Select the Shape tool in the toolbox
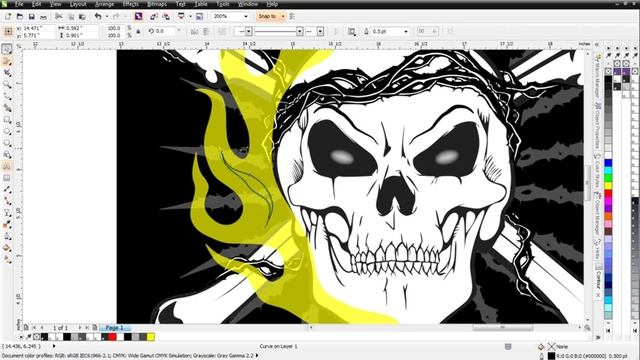The width and height of the screenshot is (640, 360). (x=7, y=61)
